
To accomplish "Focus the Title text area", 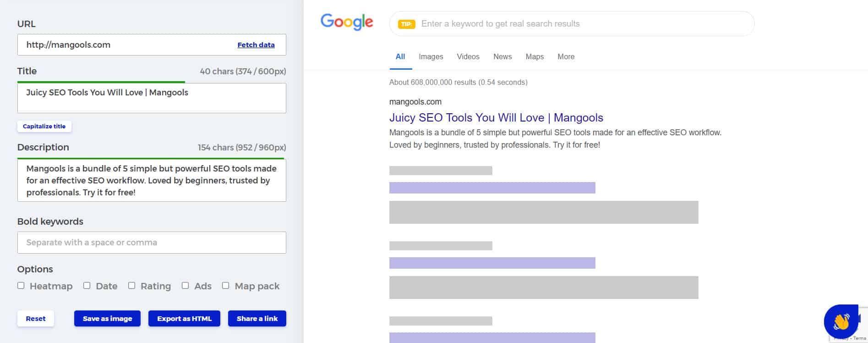I will pos(152,98).
